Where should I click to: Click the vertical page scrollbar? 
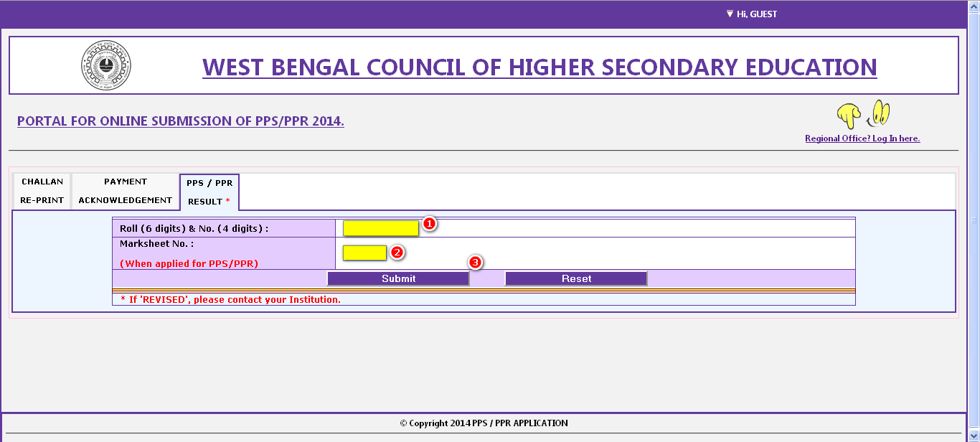[x=974, y=221]
